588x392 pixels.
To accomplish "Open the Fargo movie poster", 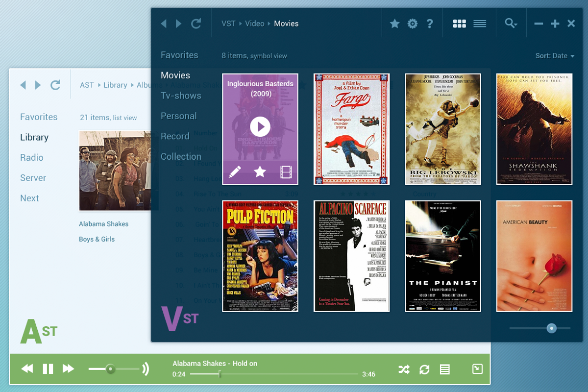I will click(351, 129).
